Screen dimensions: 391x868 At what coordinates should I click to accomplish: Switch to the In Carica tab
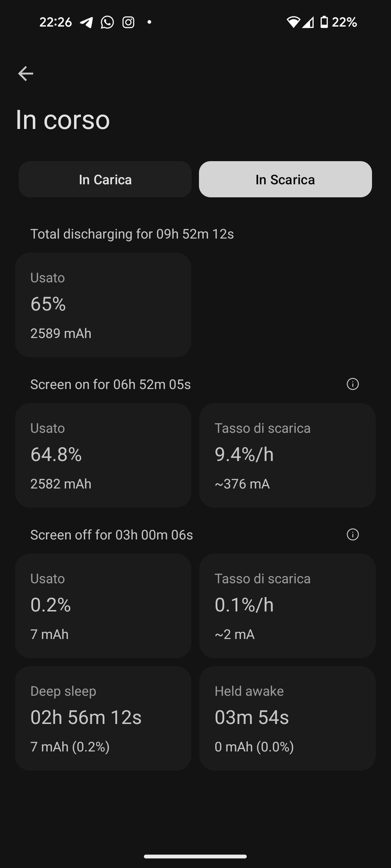[105, 179]
